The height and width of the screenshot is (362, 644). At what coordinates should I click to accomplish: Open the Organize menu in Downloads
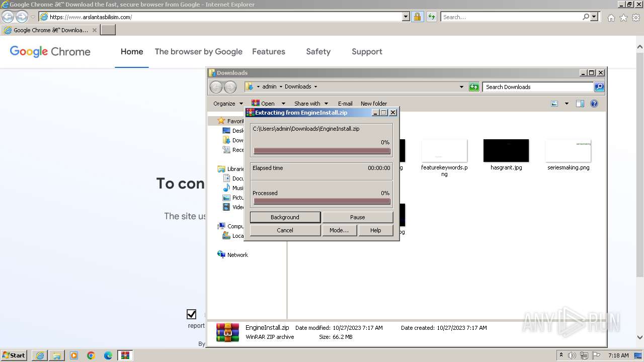tap(228, 104)
